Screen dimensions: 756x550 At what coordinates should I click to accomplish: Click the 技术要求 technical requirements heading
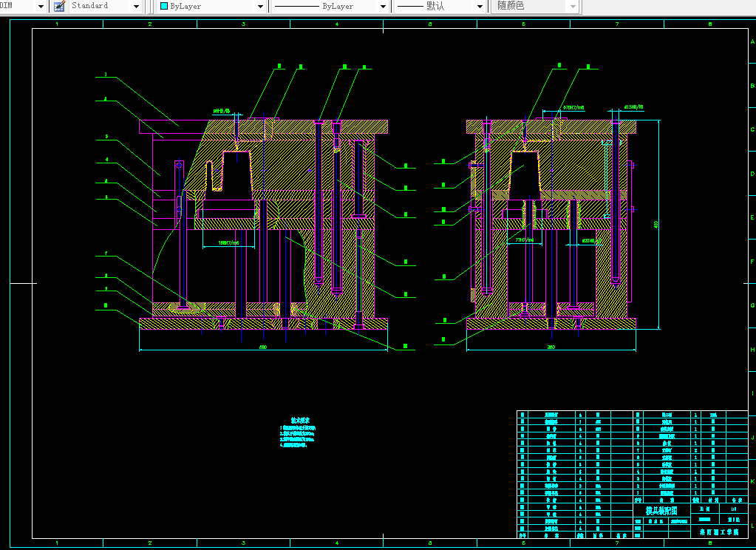coord(300,420)
